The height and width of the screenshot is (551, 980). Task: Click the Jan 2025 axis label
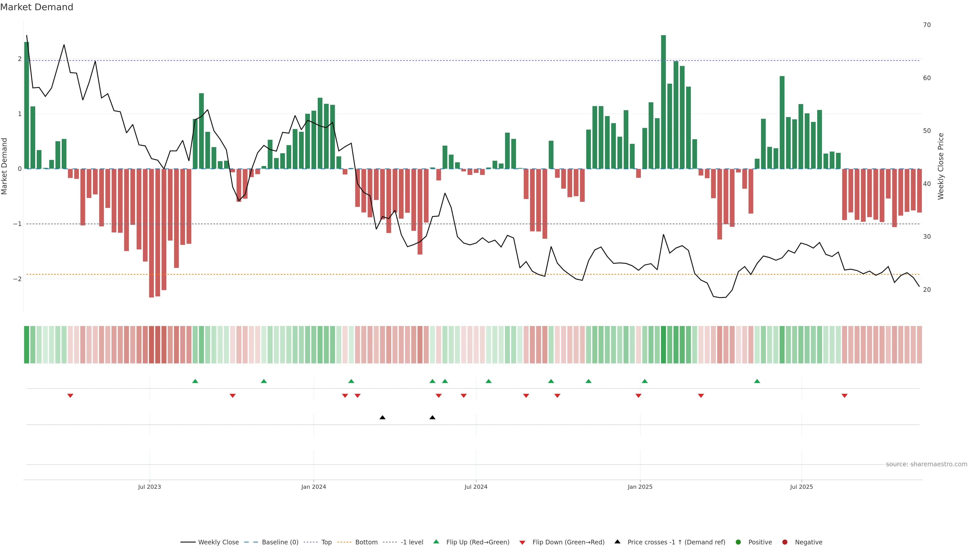pyautogui.click(x=640, y=487)
